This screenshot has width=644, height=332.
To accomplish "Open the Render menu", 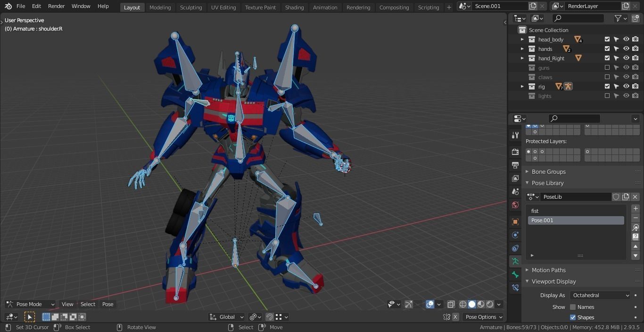I will click(56, 6).
